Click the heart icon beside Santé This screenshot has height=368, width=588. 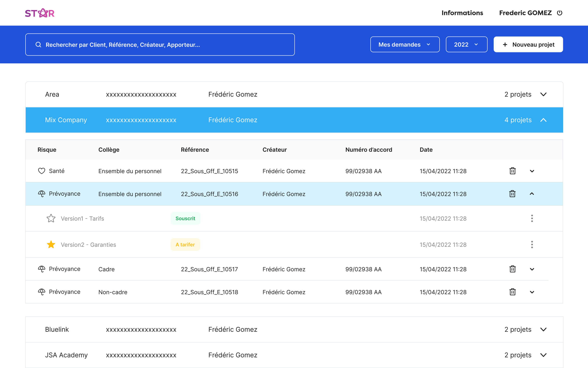(42, 171)
